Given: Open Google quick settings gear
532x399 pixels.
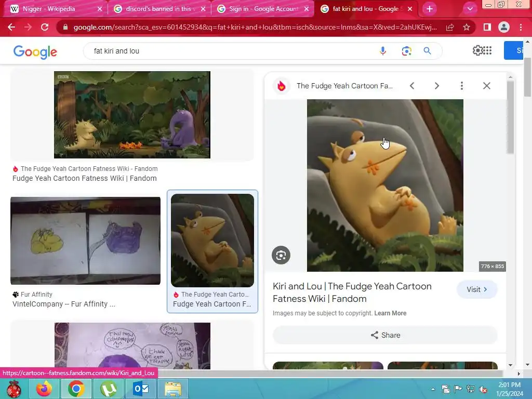Looking at the screenshot, I should 477,50.
